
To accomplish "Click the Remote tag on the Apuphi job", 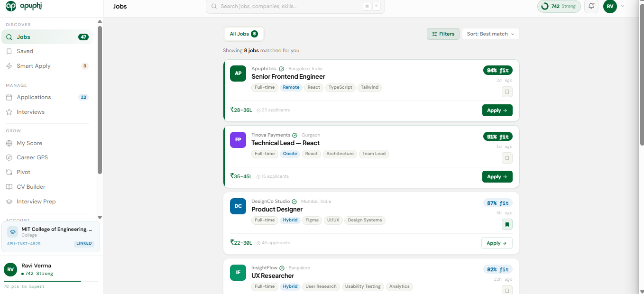I will click(x=291, y=87).
